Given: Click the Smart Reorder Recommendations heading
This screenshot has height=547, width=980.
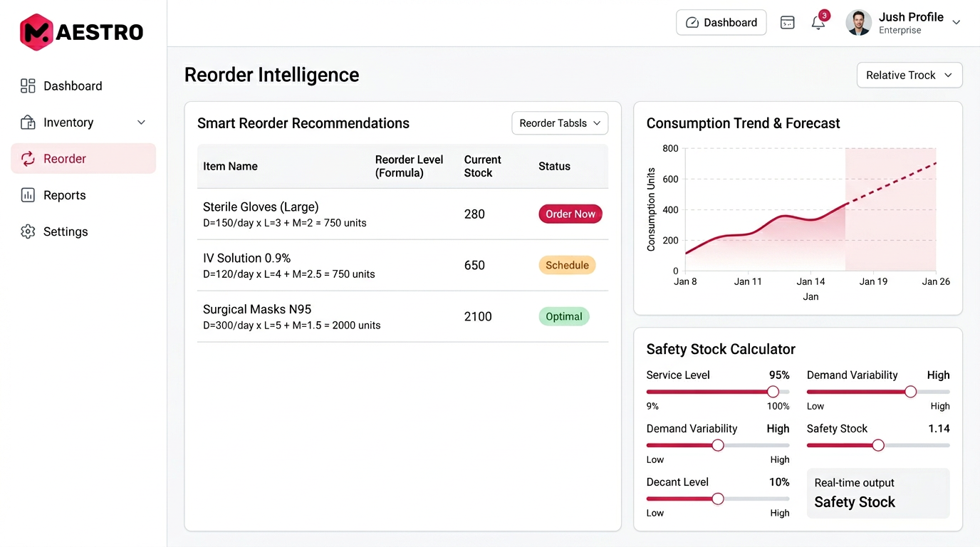Looking at the screenshot, I should coord(303,123).
